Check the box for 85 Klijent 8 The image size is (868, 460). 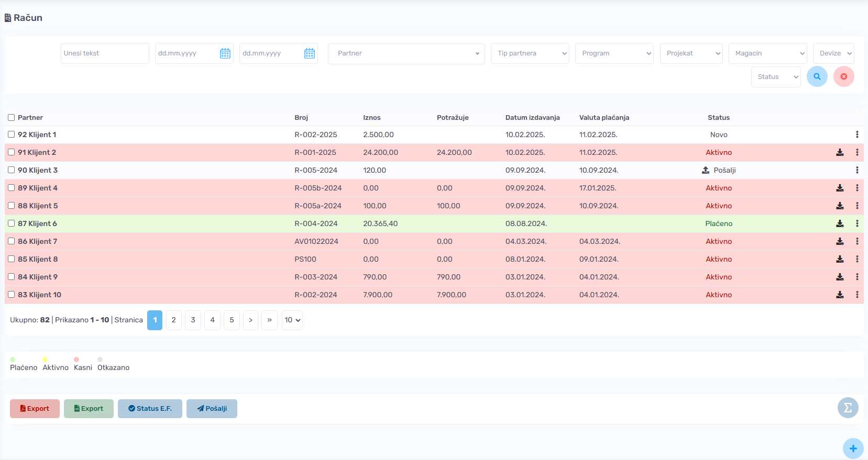pyautogui.click(x=11, y=259)
